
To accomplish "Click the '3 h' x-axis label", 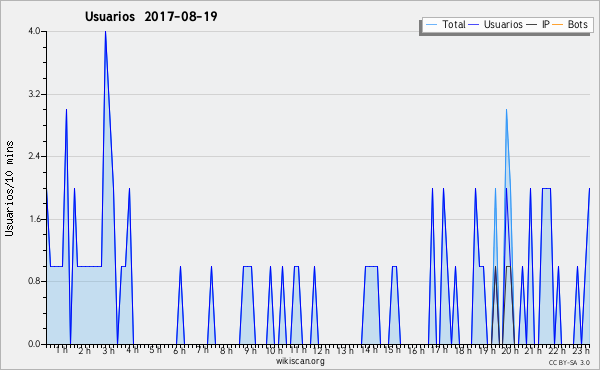I will (108, 350).
